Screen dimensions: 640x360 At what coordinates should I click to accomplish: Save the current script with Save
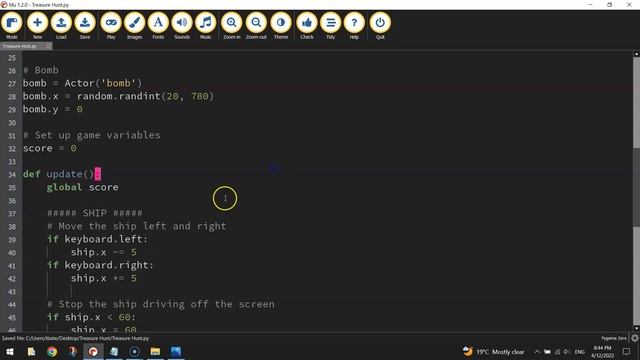coord(85,26)
